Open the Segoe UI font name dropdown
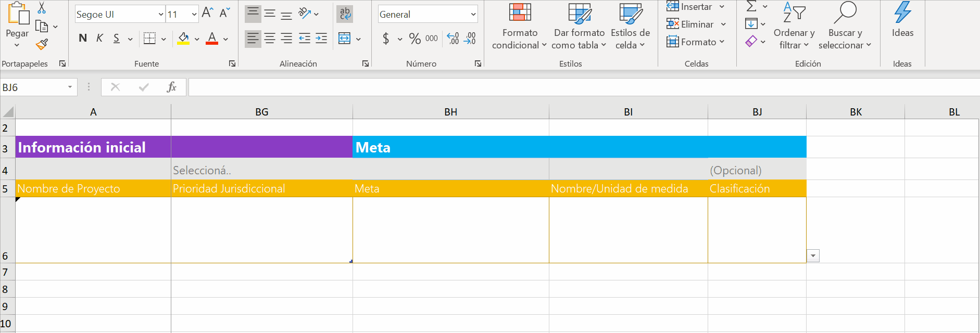Image resolution: width=980 pixels, height=333 pixels. pos(161,15)
